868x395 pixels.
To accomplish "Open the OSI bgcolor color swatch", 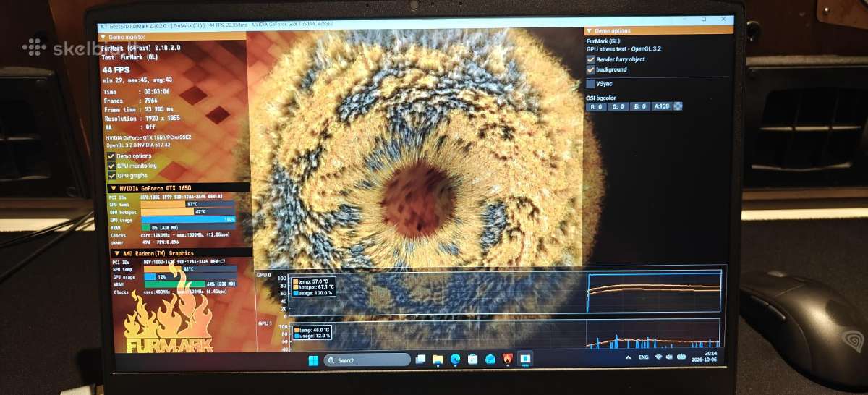I will 678,106.
